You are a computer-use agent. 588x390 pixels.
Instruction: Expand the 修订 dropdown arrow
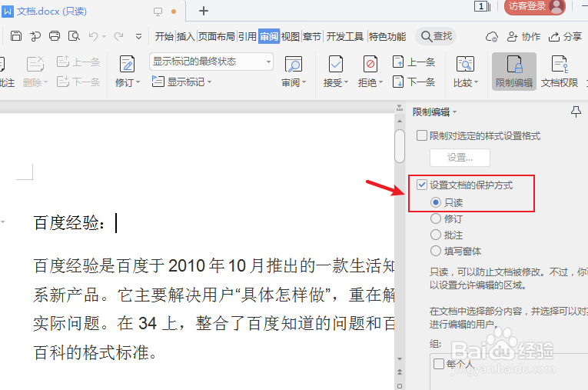coord(138,82)
